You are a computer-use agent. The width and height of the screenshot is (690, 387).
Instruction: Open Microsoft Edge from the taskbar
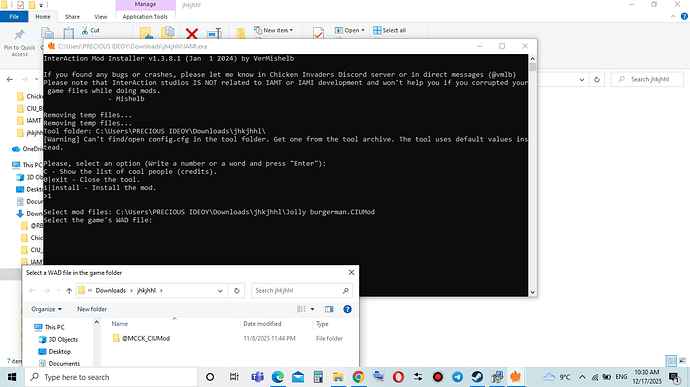pyautogui.click(x=278, y=377)
